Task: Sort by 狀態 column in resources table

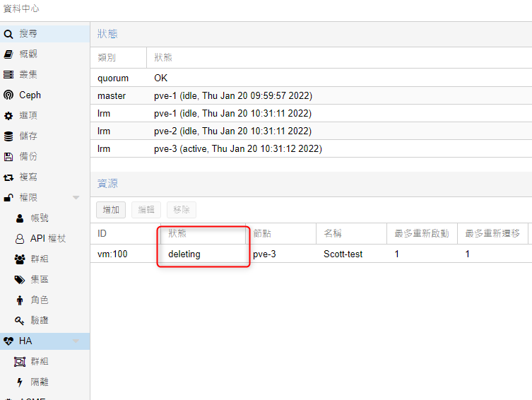Action: pos(203,233)
